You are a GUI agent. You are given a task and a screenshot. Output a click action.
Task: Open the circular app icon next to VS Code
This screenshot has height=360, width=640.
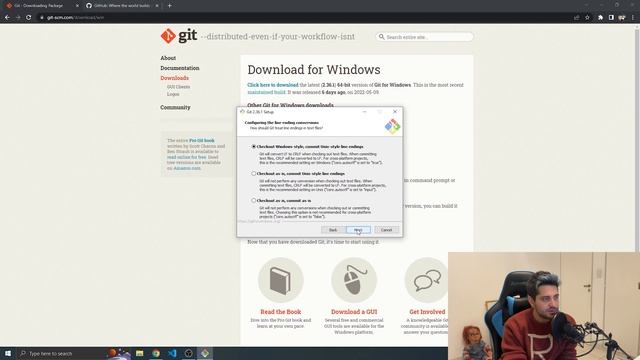point(189,353)
